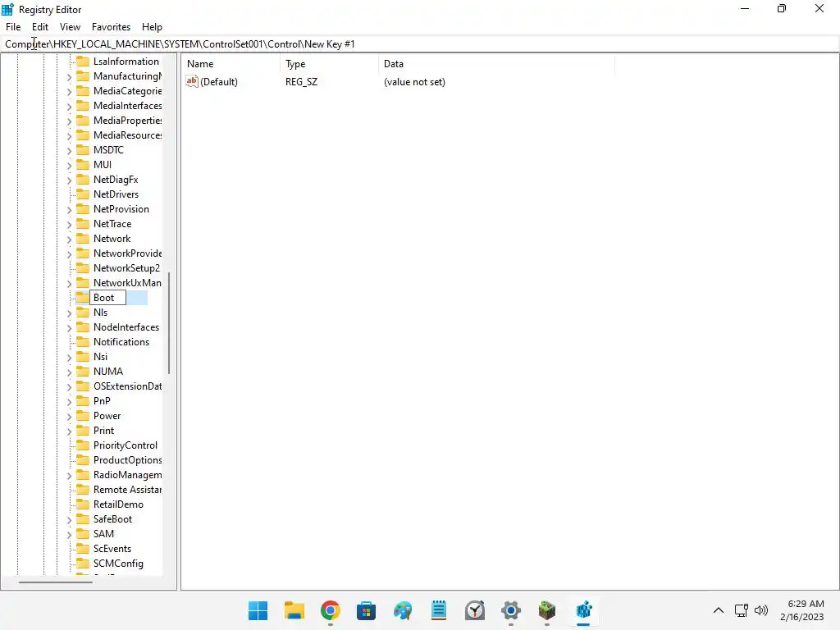Select the Print folder icon
The height and width of the screenshot is (630, 840).
coord(83,430)
